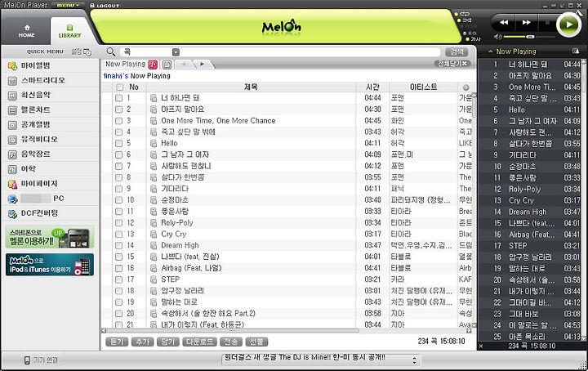The height and width of the screenshot is (371, 588).
Task: Open 어학 in quick menu
Action: pos(22,169)
